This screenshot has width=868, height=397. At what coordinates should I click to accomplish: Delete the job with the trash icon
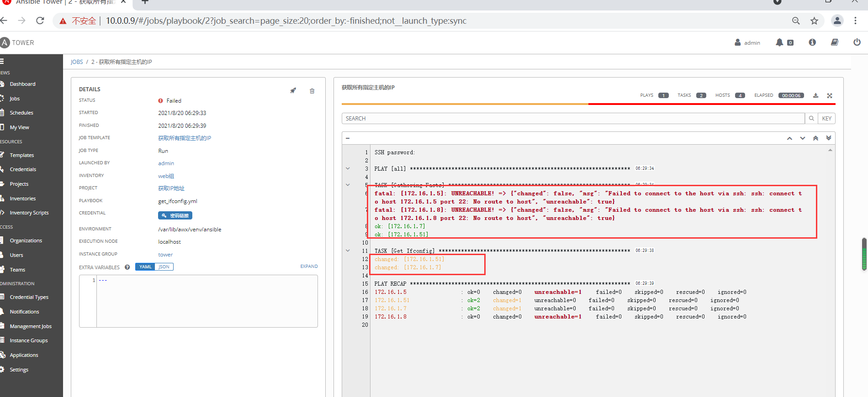[312, 91]
